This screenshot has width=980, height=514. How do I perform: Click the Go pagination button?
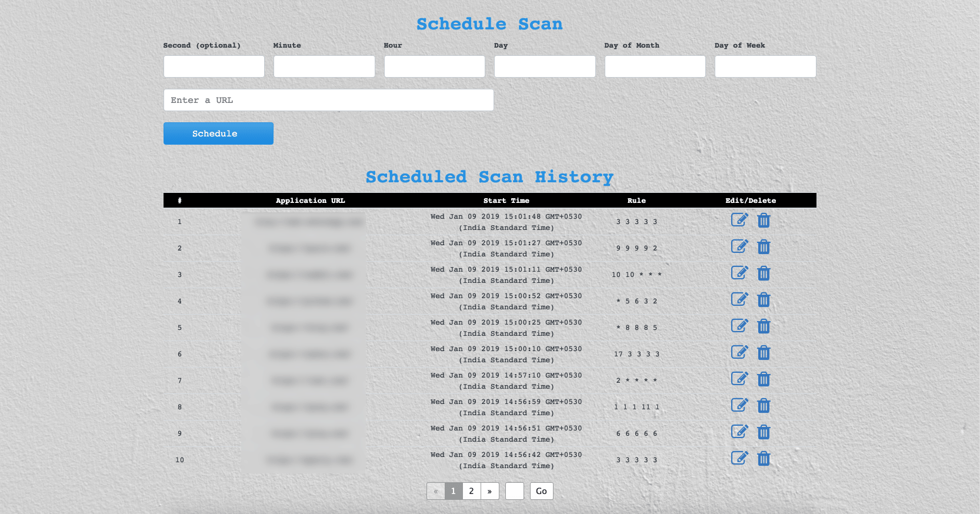[541, 491]
